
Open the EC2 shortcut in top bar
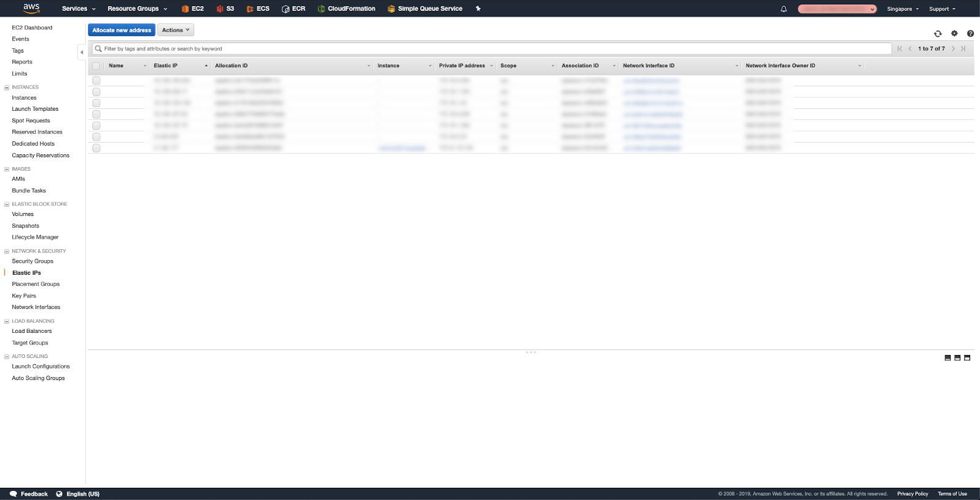pos(192,9)
